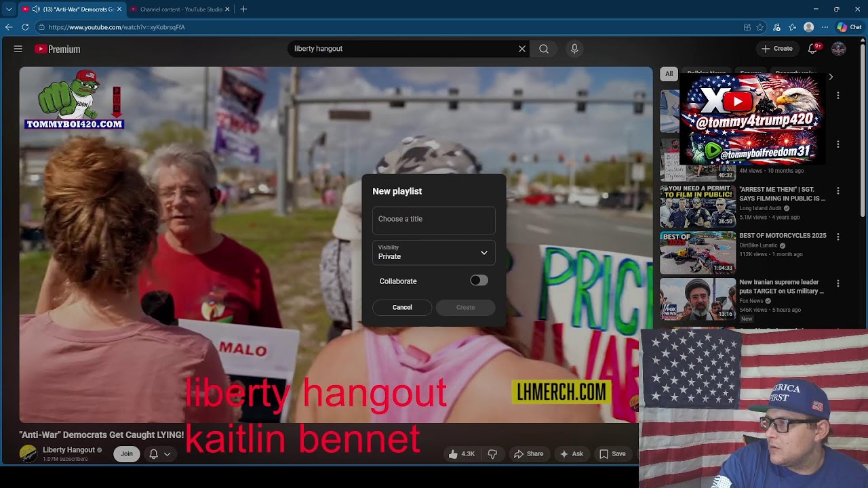Open browser media control icon
The width and height of the screenshot is (868, 488).
point(777,27)
